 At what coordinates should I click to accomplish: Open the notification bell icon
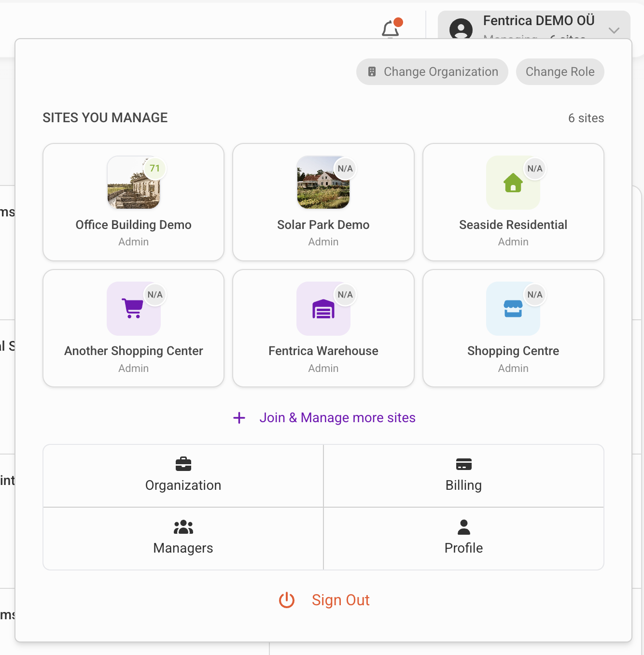pos(389,29)
